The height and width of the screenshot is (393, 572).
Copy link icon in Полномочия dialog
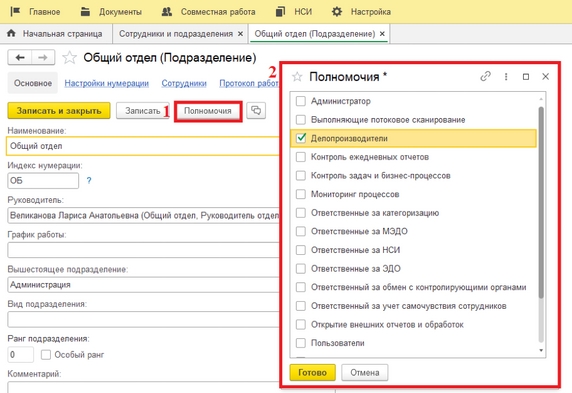[485, 76]
